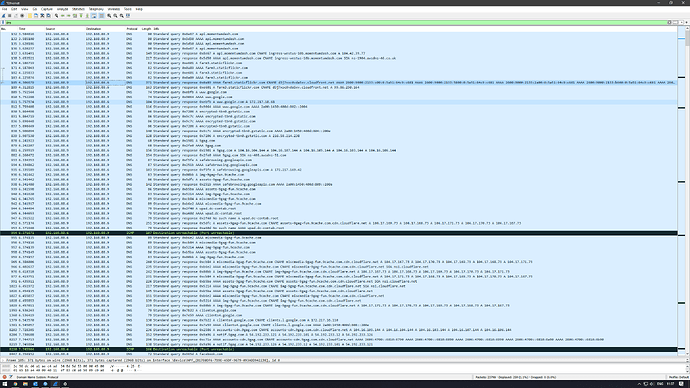Toggle packet colorization in the toolbar

102,15
